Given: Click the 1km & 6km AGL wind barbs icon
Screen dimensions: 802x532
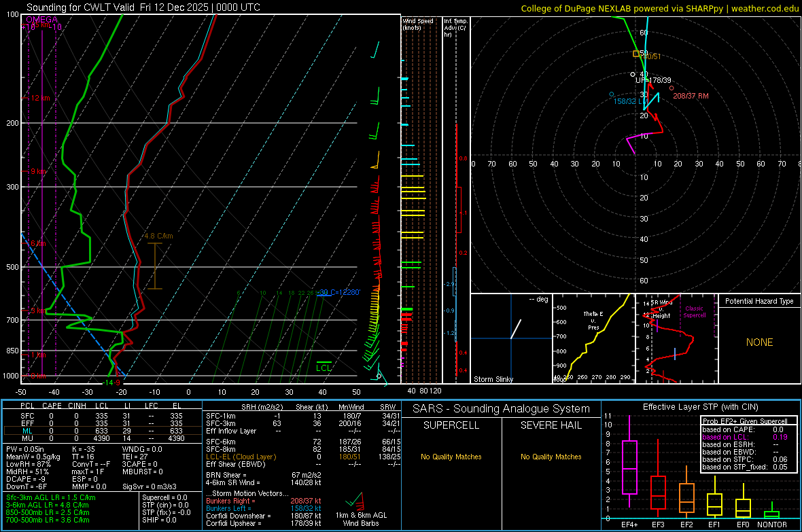Looking at the screenshot, I should (355, 500).
